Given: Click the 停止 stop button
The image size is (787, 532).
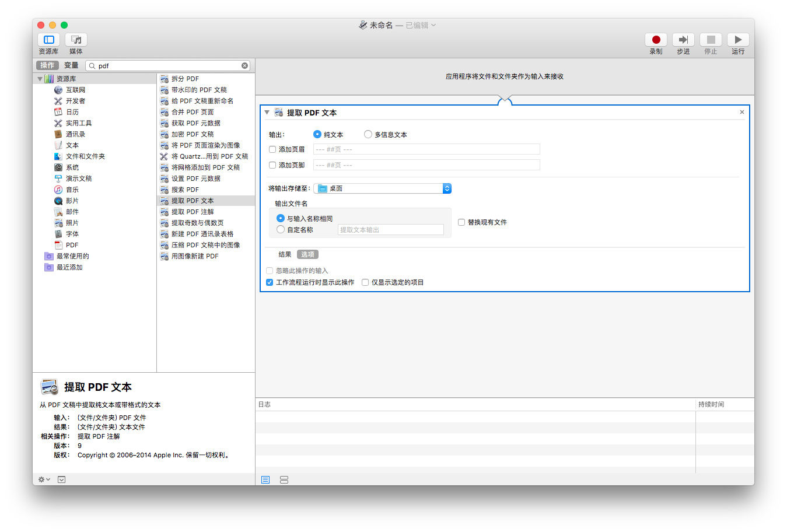Looking at the screenshot, I should pyautogui.click(x=711, y=40).
